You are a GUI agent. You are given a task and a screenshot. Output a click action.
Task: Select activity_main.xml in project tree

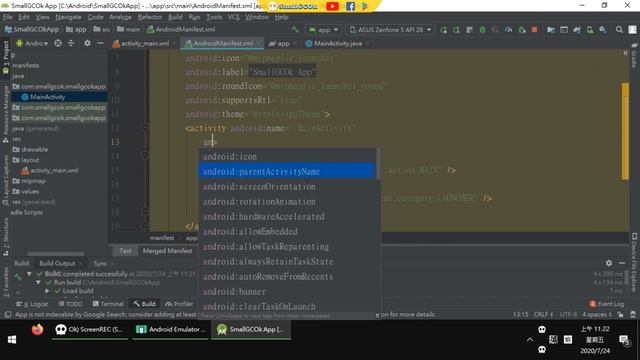pos(49,171)
